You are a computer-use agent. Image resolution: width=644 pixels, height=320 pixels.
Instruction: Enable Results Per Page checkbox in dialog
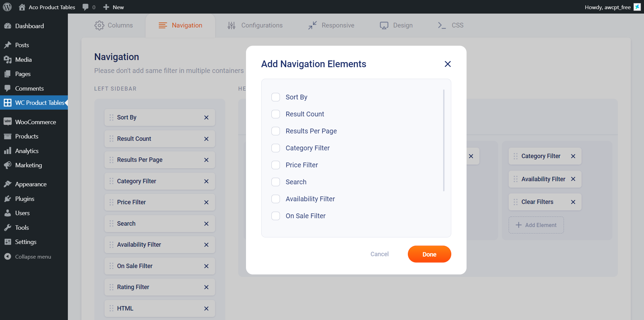click(276, 131)
